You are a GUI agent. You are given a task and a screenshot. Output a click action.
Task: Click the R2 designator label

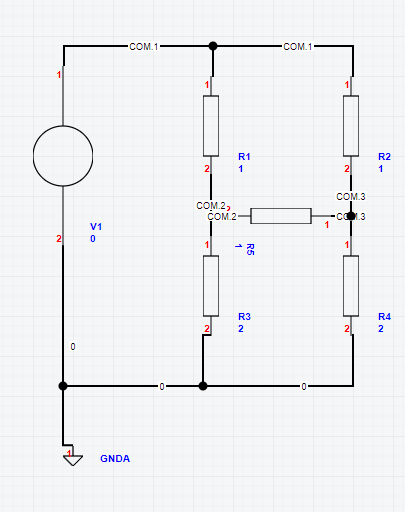(x=384, y=157)
